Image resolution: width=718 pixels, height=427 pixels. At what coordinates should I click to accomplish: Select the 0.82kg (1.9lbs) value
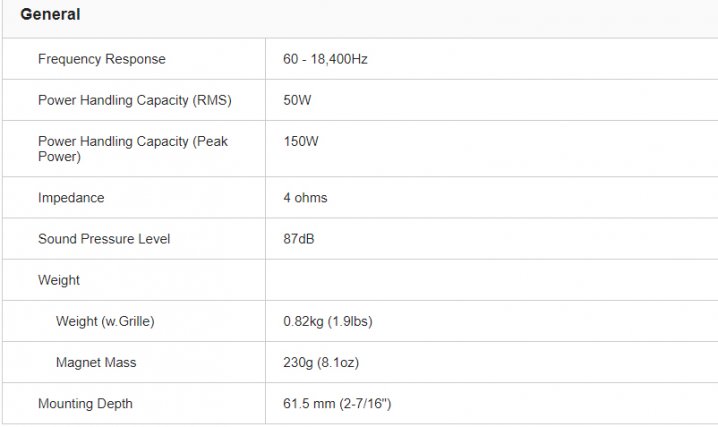(328, 321)
